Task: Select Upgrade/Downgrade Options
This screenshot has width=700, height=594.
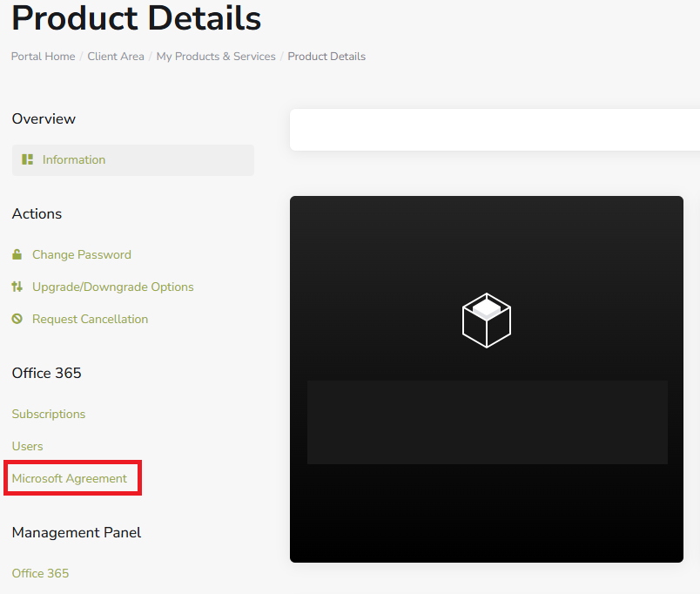Action: tap(113, 287)
